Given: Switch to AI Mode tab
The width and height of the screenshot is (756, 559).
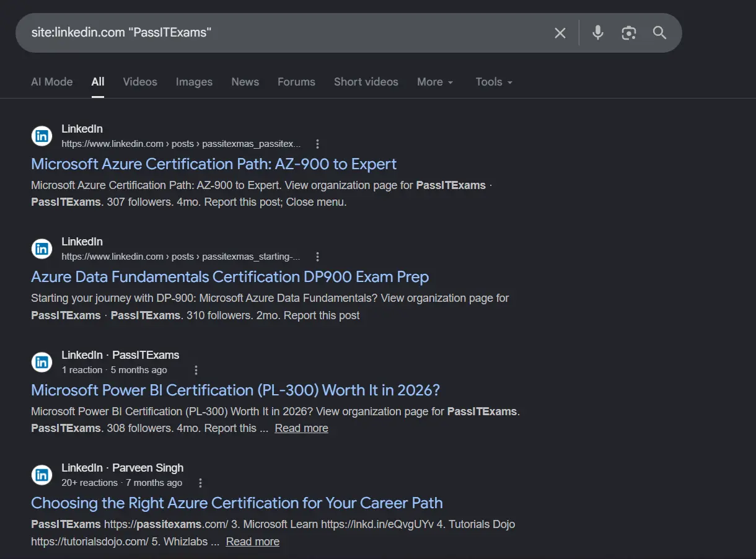Looking at the screenshot, I should 52,82.
